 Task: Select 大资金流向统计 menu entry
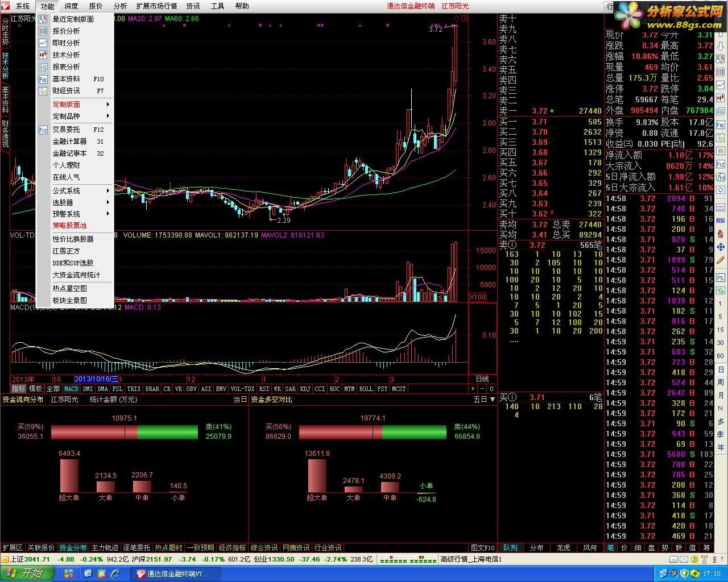tap(76, 275)
